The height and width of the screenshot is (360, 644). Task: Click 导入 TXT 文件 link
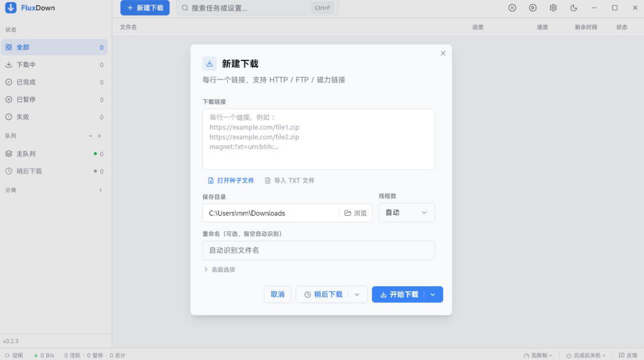pyautogui.click(x=290, y=181)
